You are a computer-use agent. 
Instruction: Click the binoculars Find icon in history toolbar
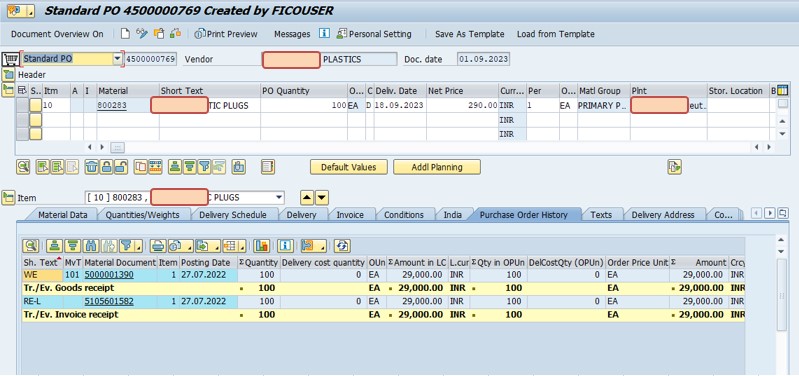pos(92,246)
